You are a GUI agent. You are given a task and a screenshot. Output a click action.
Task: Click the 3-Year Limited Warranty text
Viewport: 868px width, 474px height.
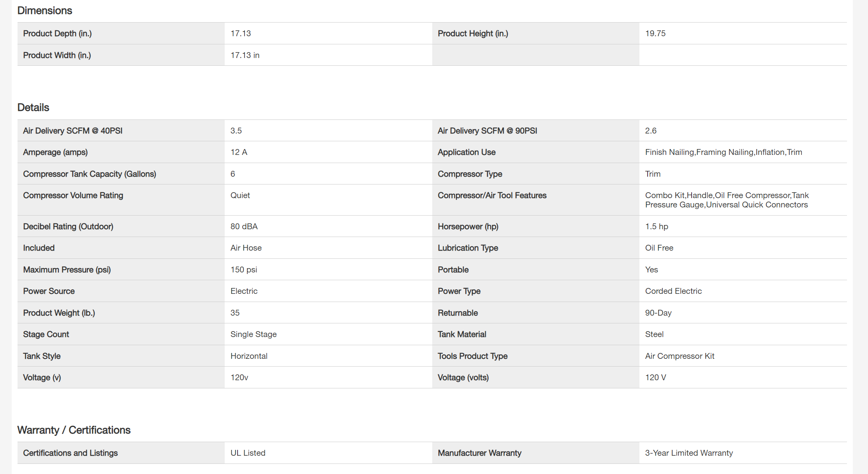[689, 453]
